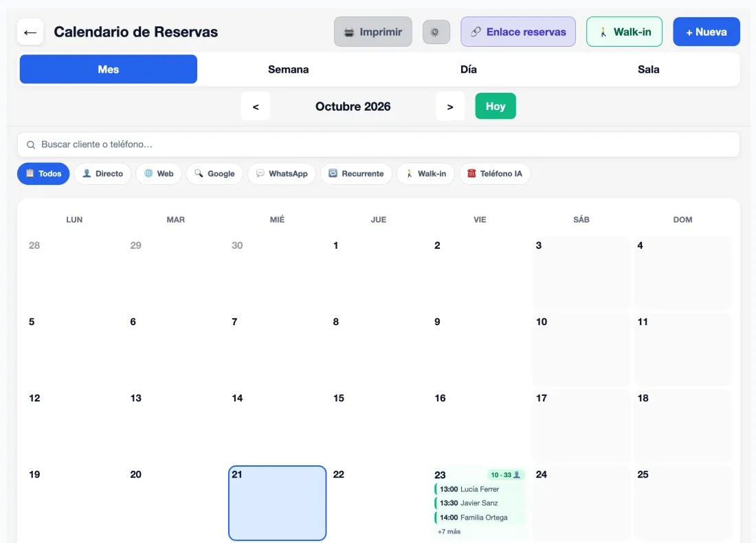756x543 pixels.
Task: Filter by Google reservations
Action: coord(214,174)
